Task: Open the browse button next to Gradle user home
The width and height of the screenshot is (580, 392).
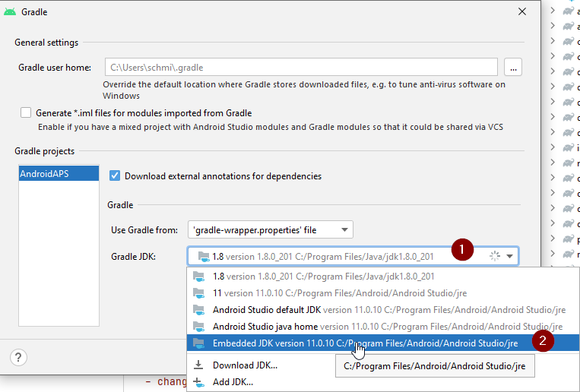Action: coord(512,68)
